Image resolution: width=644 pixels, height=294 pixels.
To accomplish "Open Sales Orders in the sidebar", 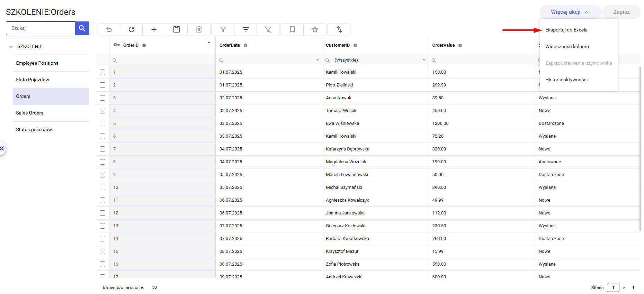I will [x=30, y=113].
